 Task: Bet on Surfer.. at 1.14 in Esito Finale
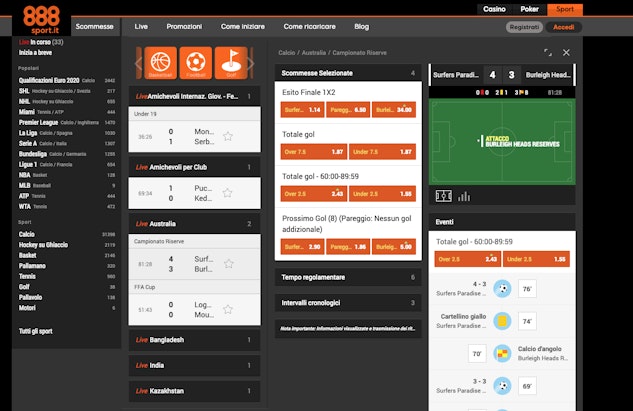(x=302, y=110)
